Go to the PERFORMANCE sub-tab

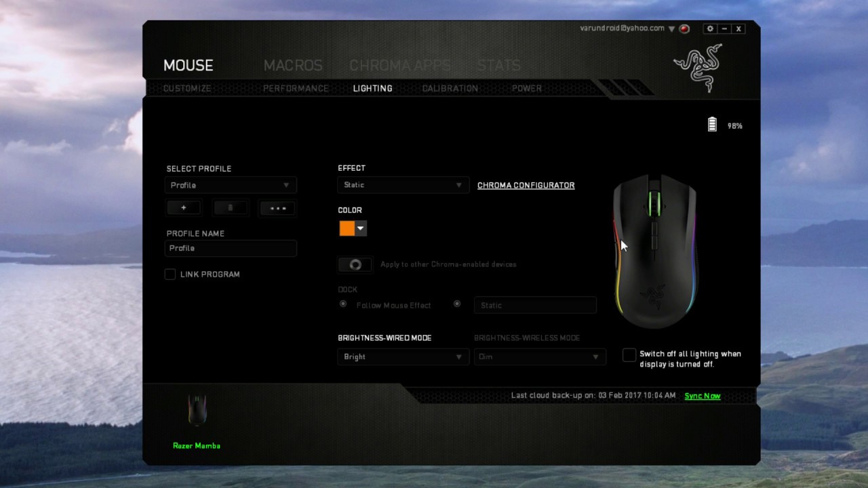point(296,88)
